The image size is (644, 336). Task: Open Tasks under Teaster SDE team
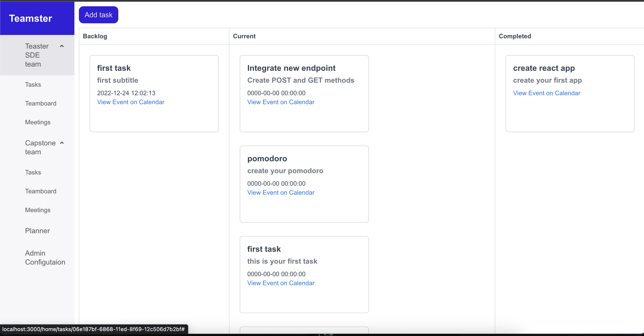(x=33, y=84)
